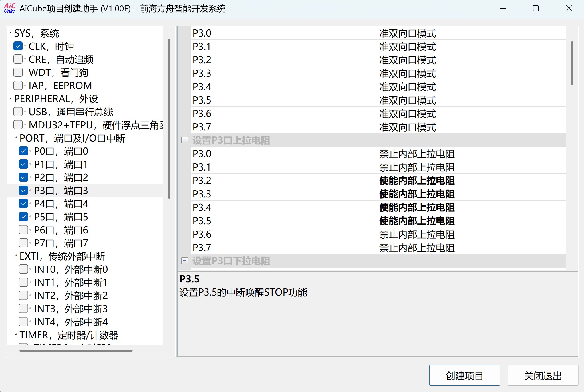Click the 关闭退出 button
The image size is (584, 392).
point(543,375)
